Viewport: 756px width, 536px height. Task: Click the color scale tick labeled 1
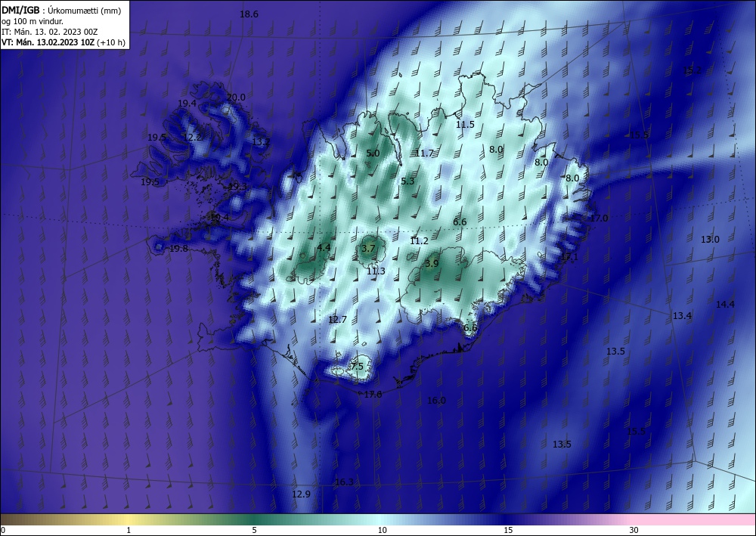129,531
